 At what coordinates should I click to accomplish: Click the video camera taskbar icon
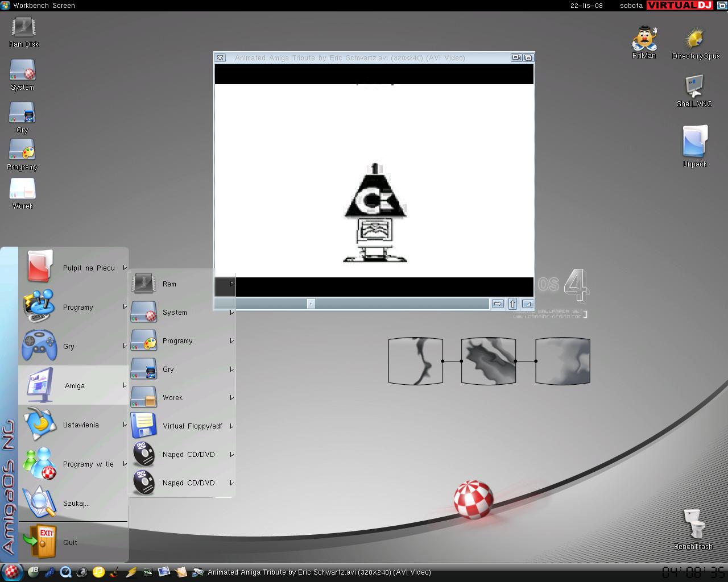[x=197, y=572]
